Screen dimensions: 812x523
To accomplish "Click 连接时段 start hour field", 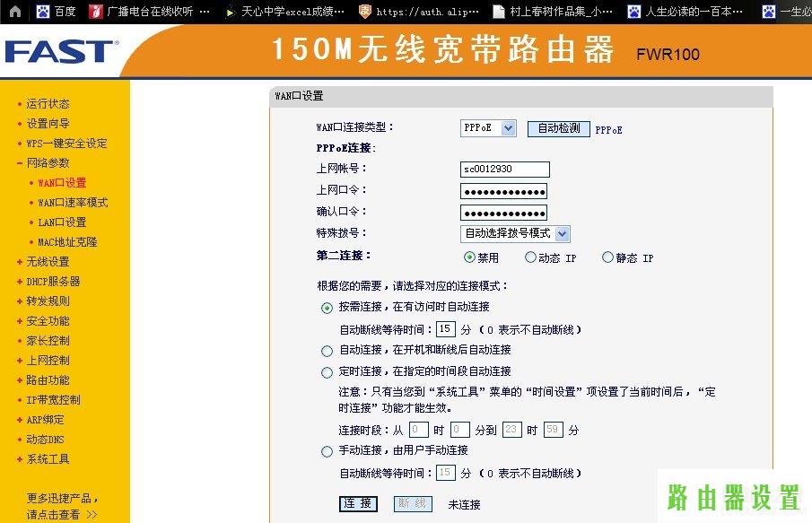I will 419,430.
